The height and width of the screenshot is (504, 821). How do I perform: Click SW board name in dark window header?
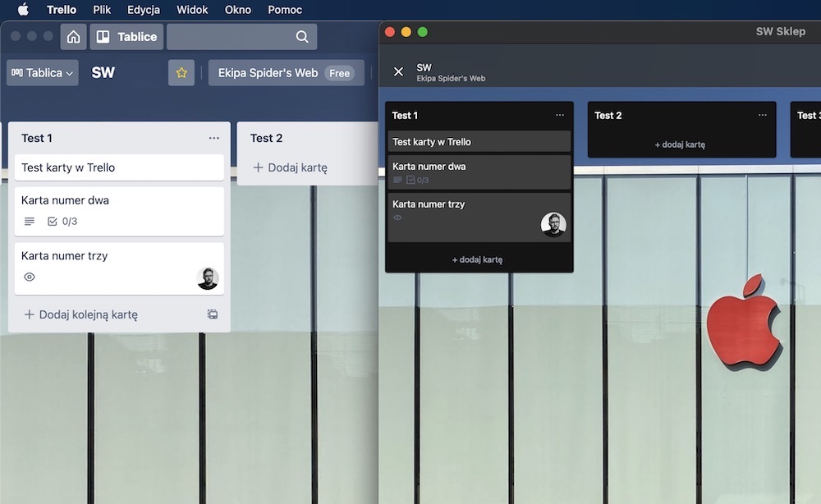pyautogui.click(x=424, y=67)
